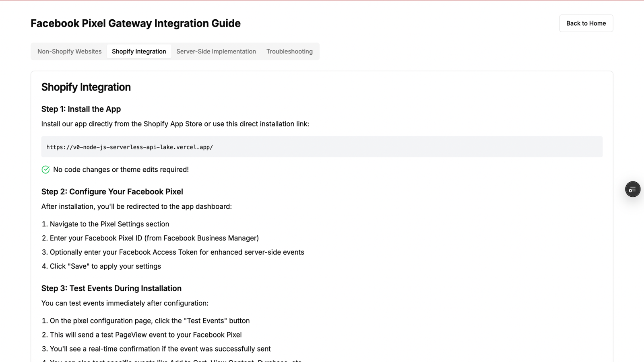Open the Server-Side Implementation tab
Image resolution: width=644 pixels, height=362 pixels.
pos(216,51)
